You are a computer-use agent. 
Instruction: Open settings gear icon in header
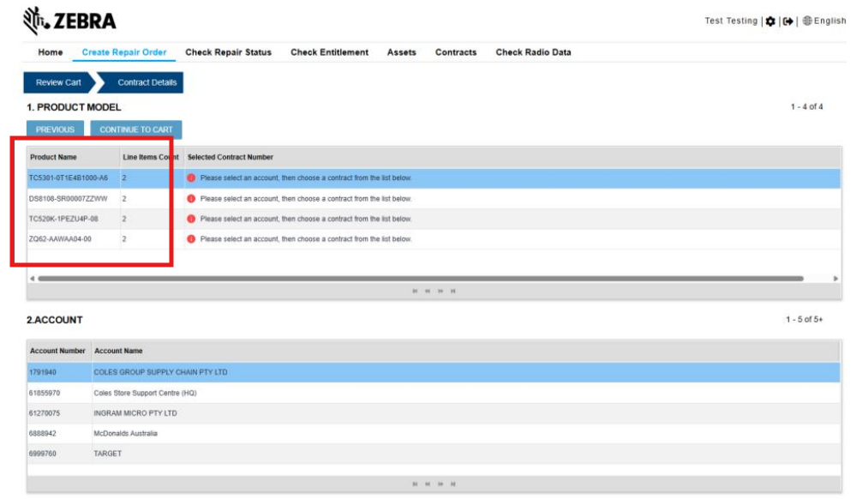tap(770, 21)
